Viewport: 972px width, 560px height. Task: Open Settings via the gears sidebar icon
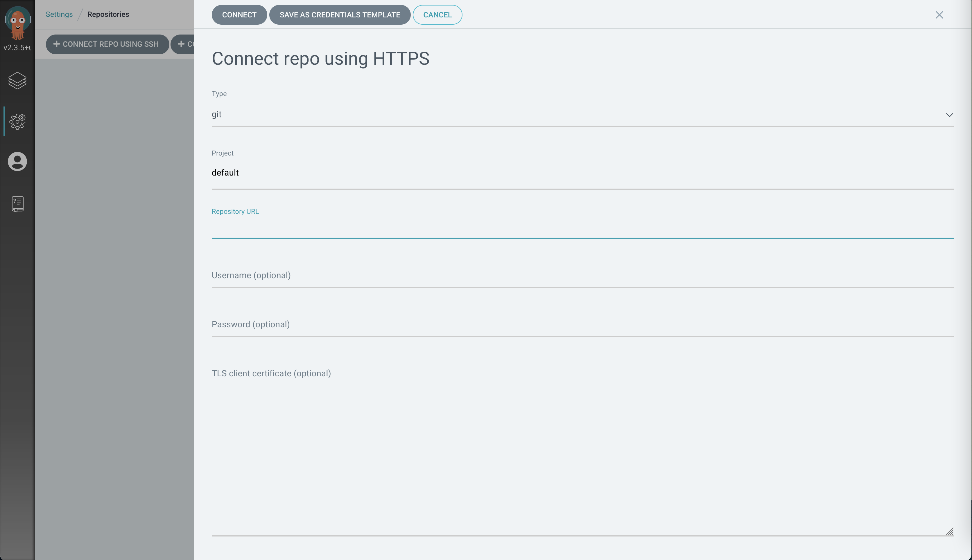pos(17,122)
